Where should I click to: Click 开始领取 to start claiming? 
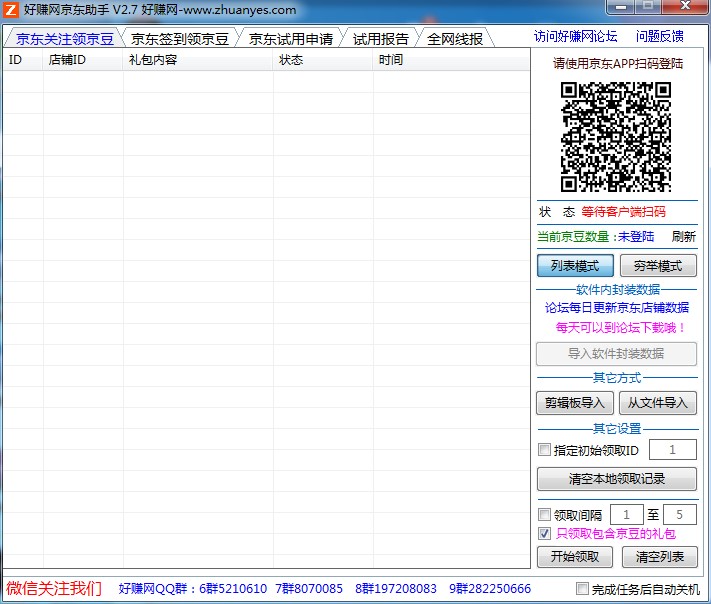click(575, 557)
